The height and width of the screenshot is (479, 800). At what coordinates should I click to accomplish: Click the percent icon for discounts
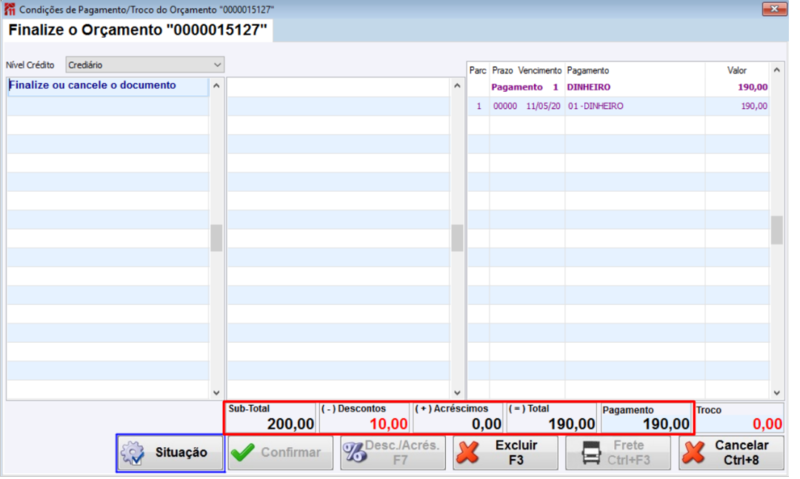(x=355, y=453)
